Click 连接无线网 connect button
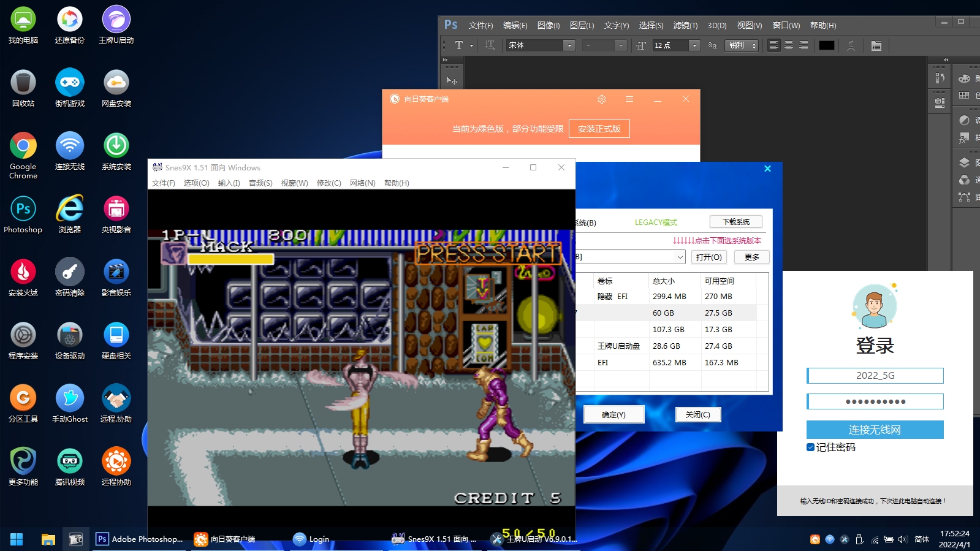 [x=875, y=430]
